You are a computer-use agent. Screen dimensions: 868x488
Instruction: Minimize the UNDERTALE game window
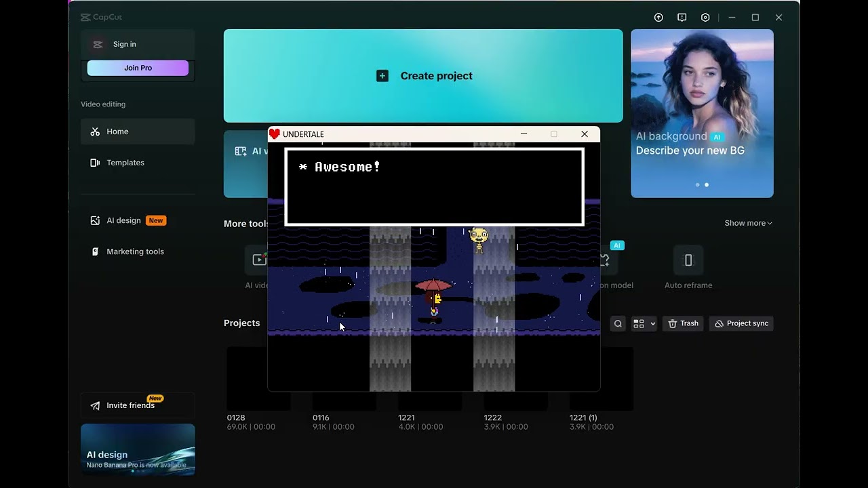tap(524, 134)
